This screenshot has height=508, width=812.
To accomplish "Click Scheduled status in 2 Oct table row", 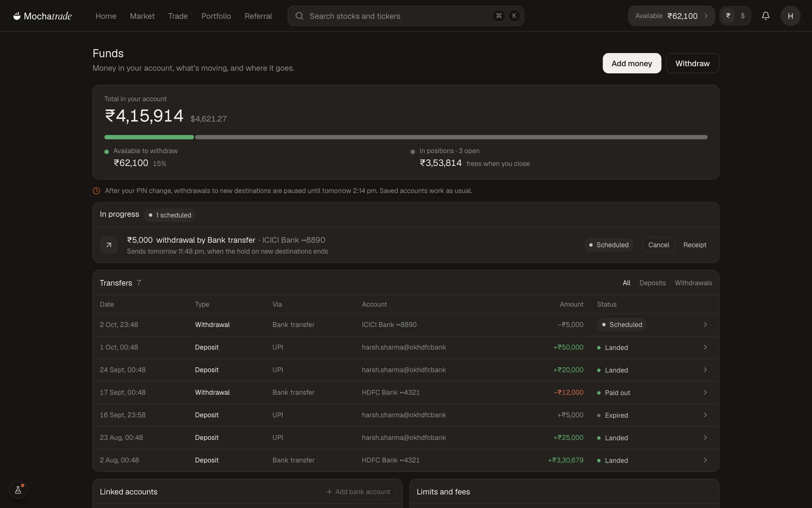I will pyautogui.click(x=622, y=324).
